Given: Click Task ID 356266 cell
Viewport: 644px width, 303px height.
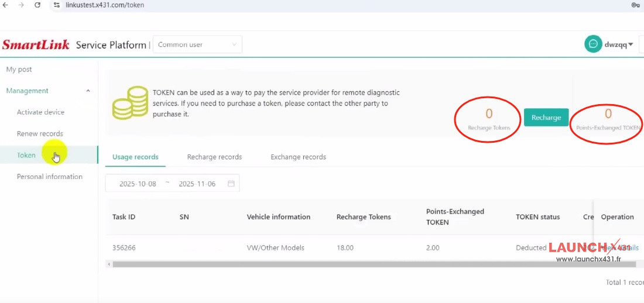Looking at the screenshot, I should (x=124, y=248).
